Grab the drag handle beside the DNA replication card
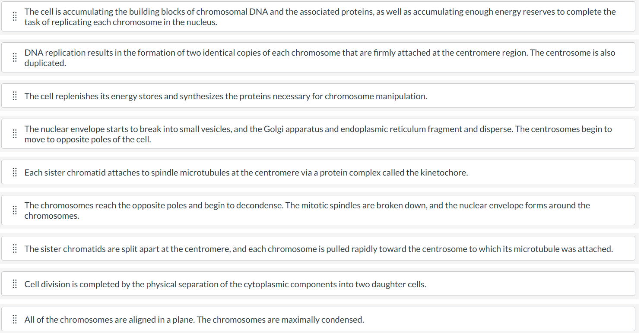Screen dimensions: 644x333 tap(14, 57)
